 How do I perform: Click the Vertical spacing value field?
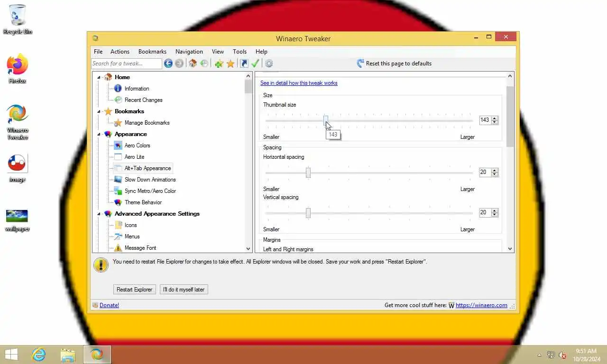(x=485, y=213)
